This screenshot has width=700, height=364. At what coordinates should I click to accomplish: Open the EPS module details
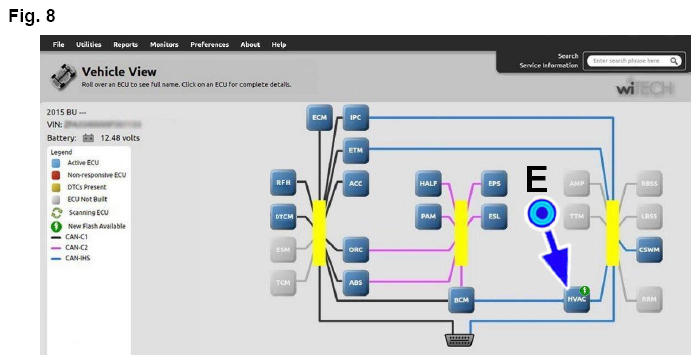(494, 184)
